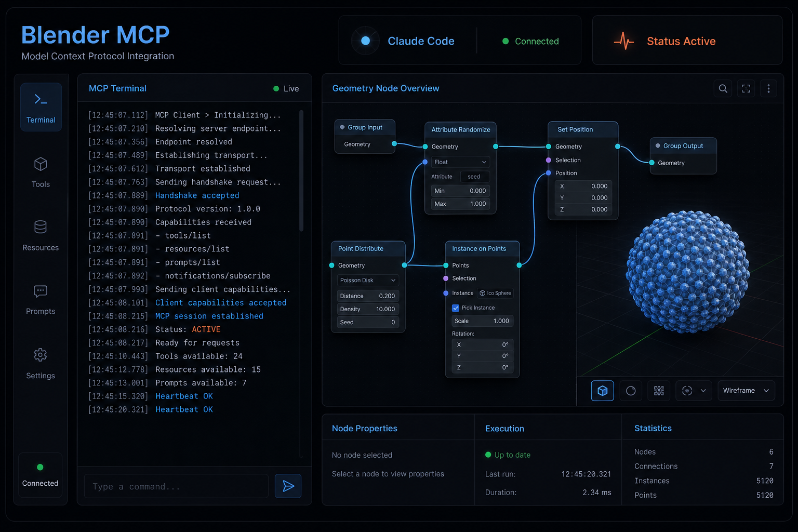Click the fullscreen icon in Geometry Node Overview

[x=746, y=89]
